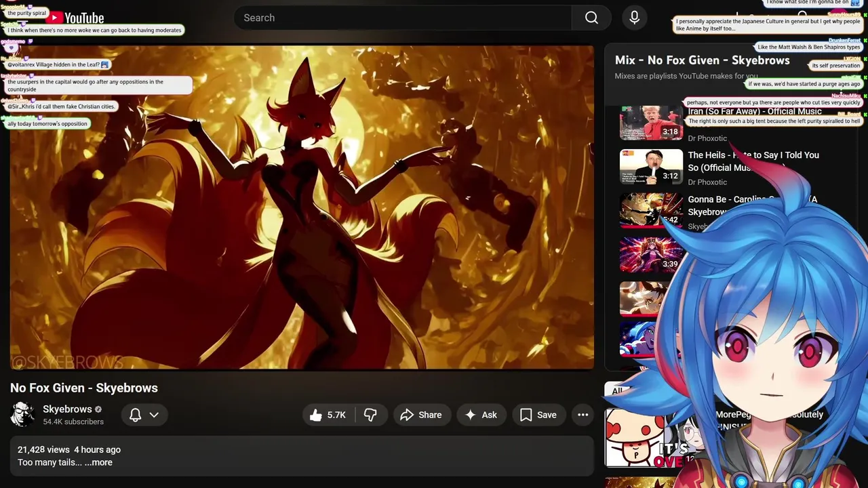Click chat message 'ally today tomorrow's opposition'
868x488 pixels.
click(47, 124)
